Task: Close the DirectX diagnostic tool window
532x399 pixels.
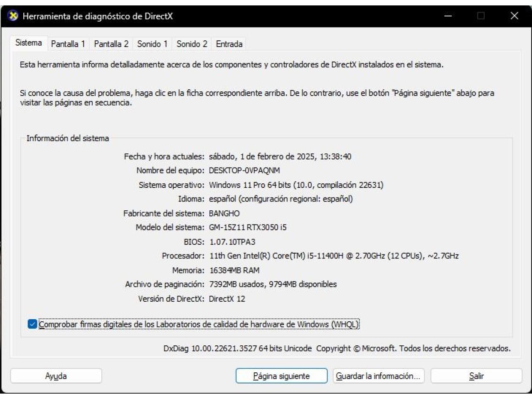Action: tap(514, 16)
